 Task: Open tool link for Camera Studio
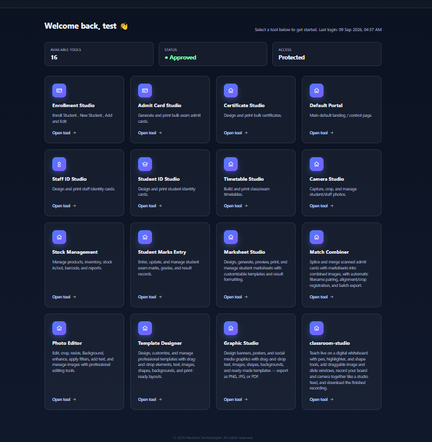tap(321, 206)
